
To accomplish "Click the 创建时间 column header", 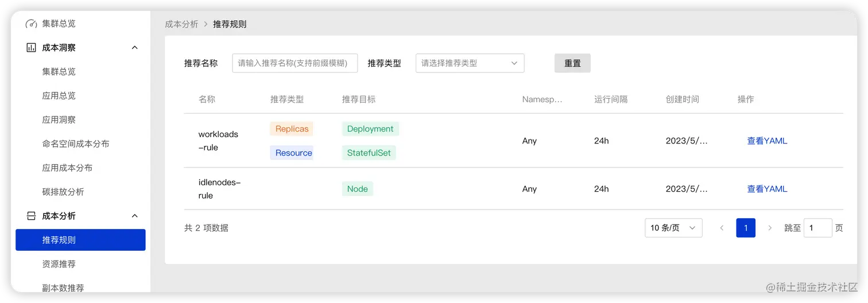I will click(x=683, y=99).
